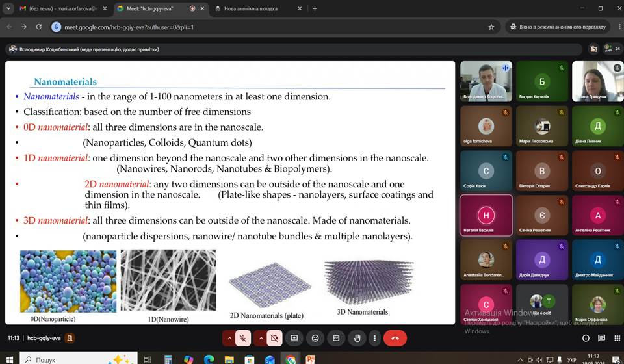624x364 pixels.
Task: Open the Chrome three-dot menu
Action: point(620,27)
